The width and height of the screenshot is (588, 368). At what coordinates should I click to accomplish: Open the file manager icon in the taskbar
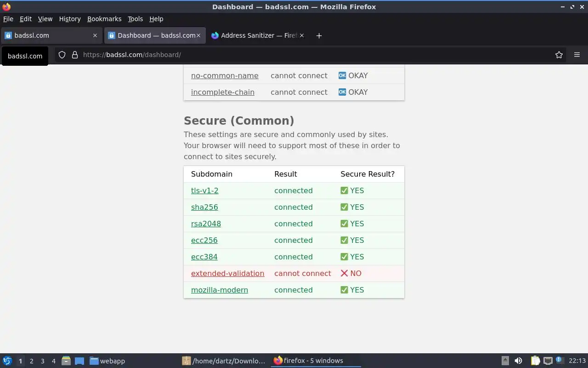pos(66,361)
